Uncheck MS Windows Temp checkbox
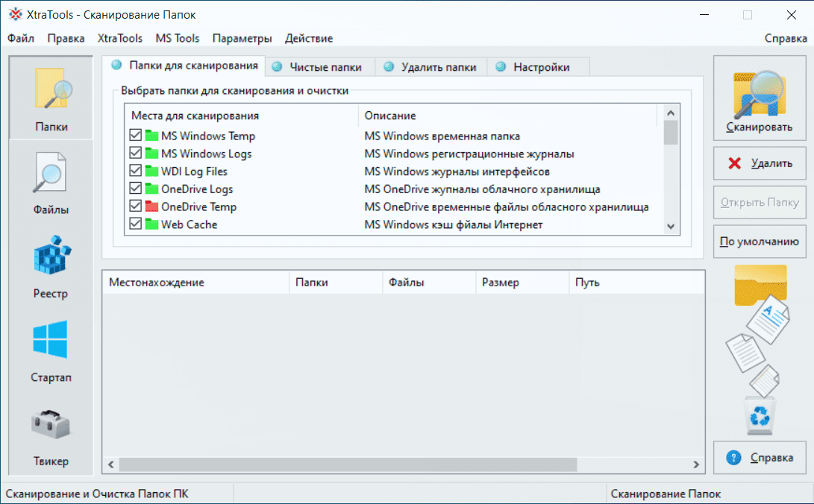The image size is (814, 504). [x=136, y=136]
